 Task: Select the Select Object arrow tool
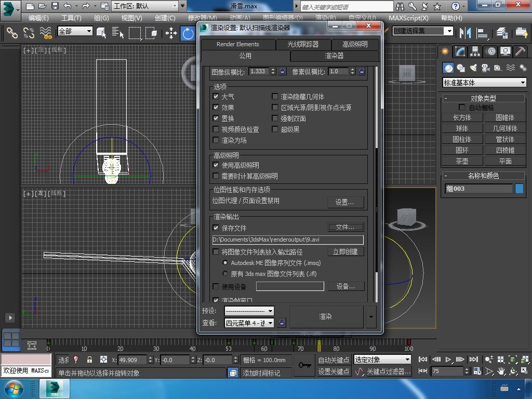pyautogui.click(x=101, y=33)
